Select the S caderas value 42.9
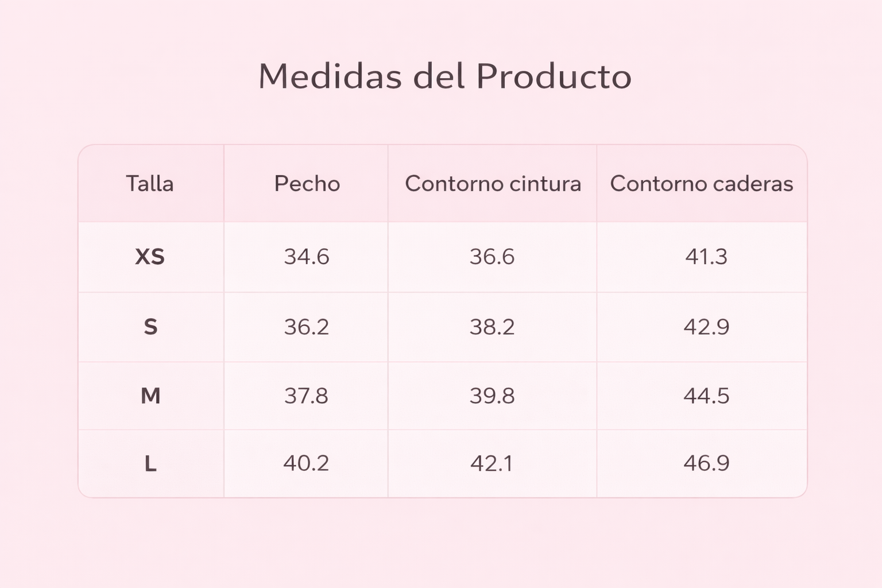Screen dimensions: 882x588 [x=706, y=327]
